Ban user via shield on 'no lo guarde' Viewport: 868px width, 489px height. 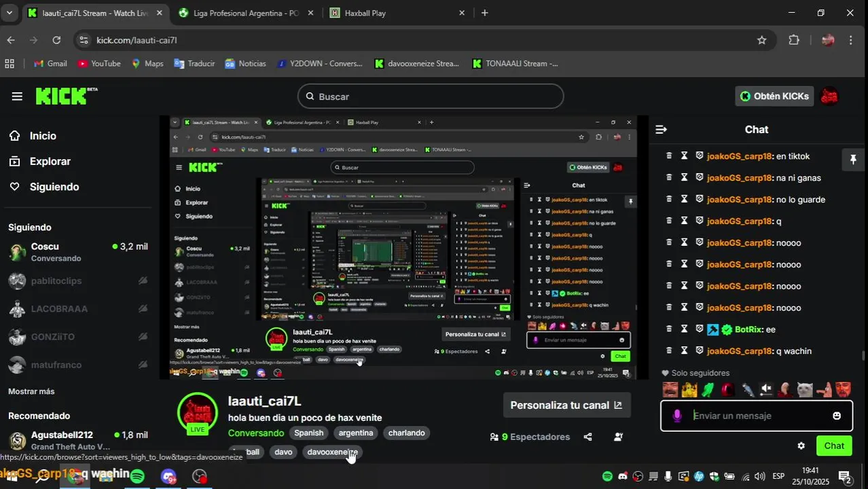coord(700,200)
